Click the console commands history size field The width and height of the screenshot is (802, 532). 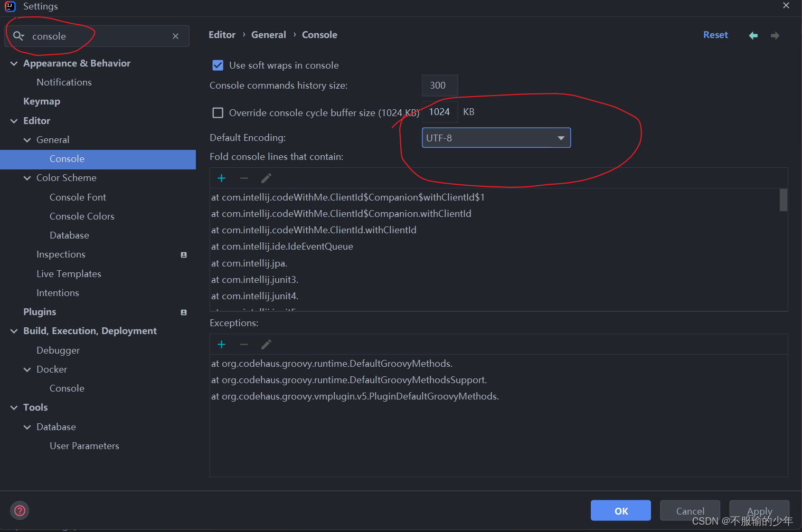(440, 85)
